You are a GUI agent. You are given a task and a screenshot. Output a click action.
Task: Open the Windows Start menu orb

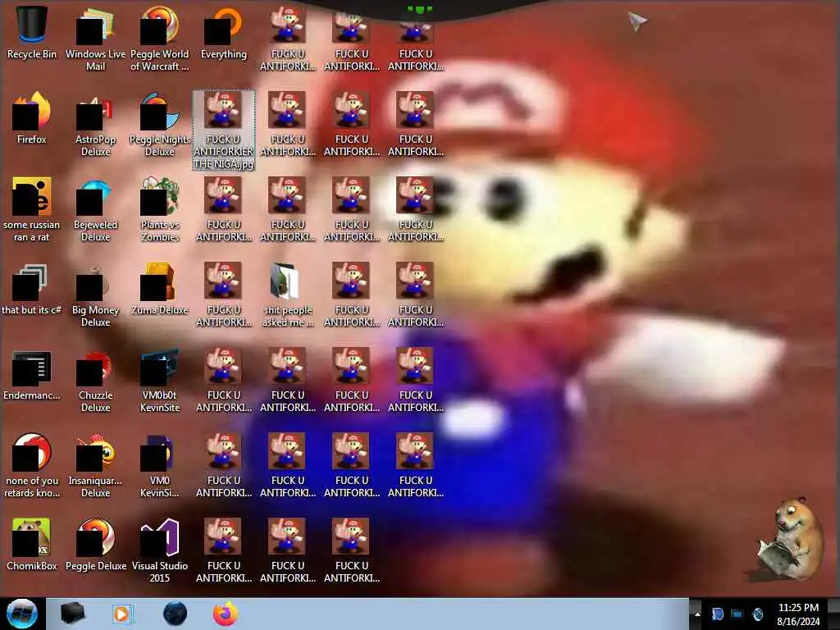coord(22,614)
